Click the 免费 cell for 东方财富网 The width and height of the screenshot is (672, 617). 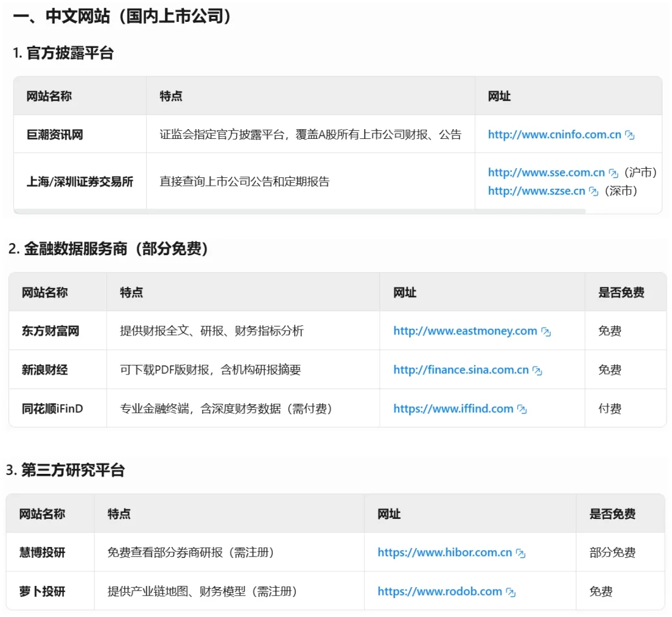click(x=626, y=331)
